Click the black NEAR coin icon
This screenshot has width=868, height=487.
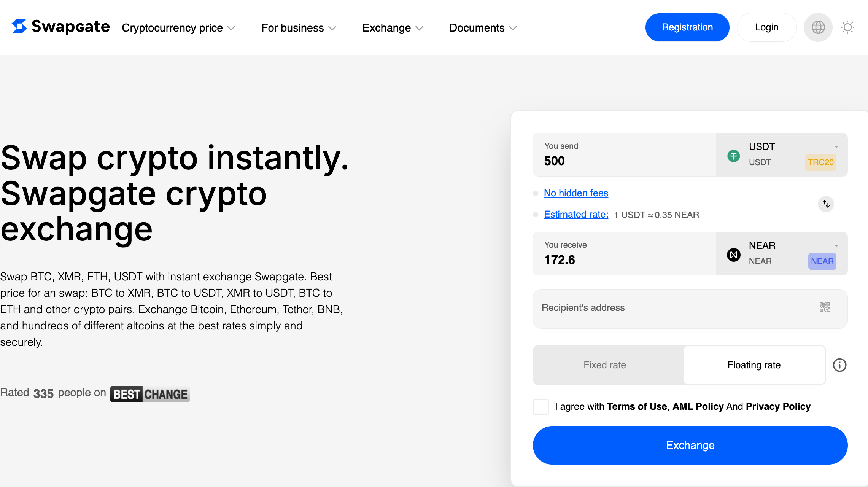pyautogui.click(x=733, y=255)
